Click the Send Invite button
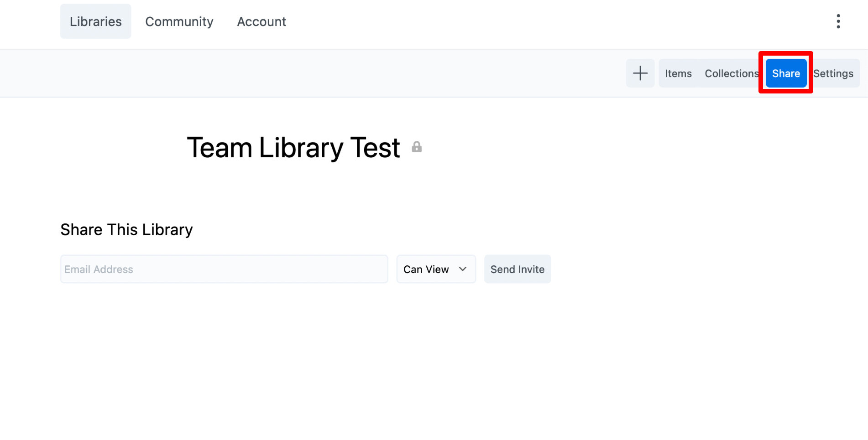Screen dimensions: 868x440 tap(517, 269)
